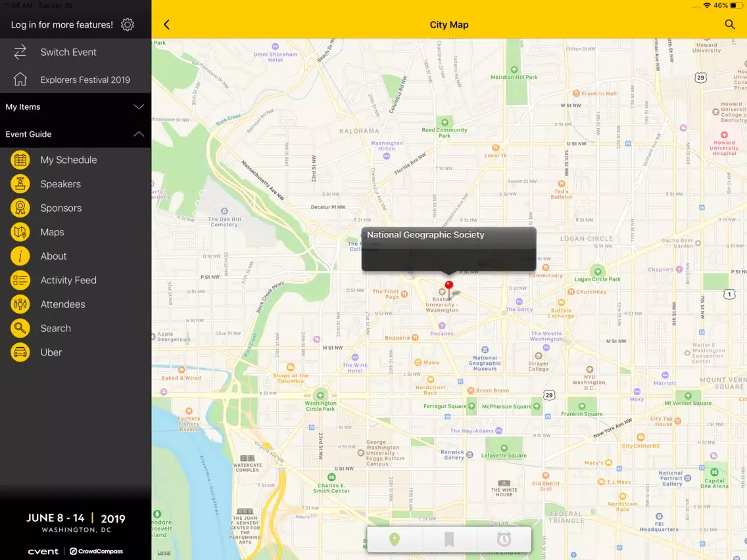
Task: Tap the Omni Shoreham Hotel marker
Action: (x=275, y=46)
